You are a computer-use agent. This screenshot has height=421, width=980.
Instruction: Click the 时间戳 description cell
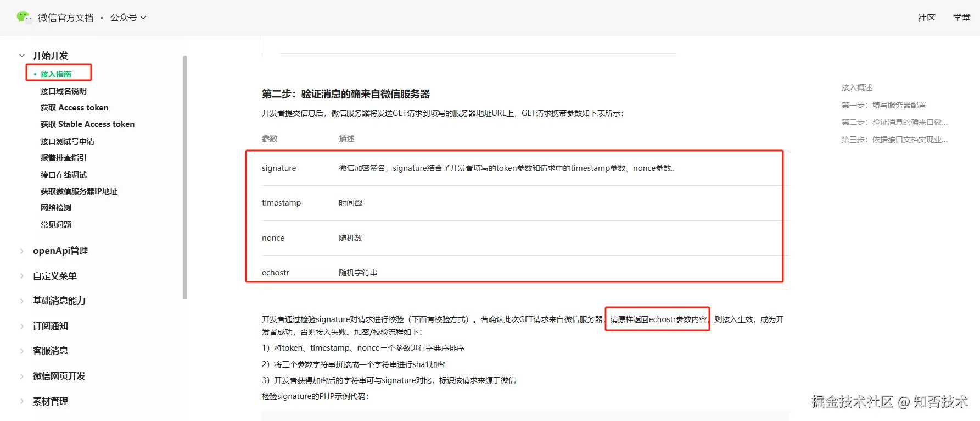(x=350, y=203)
